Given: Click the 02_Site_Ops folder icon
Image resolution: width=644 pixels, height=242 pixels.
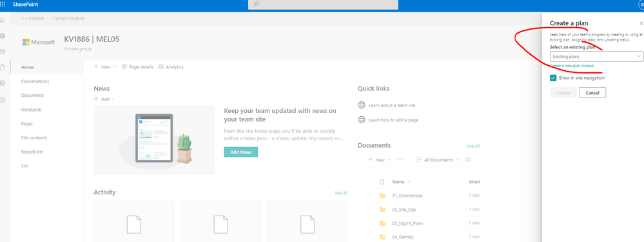Looking at the screenshot, I should (382, 210).
